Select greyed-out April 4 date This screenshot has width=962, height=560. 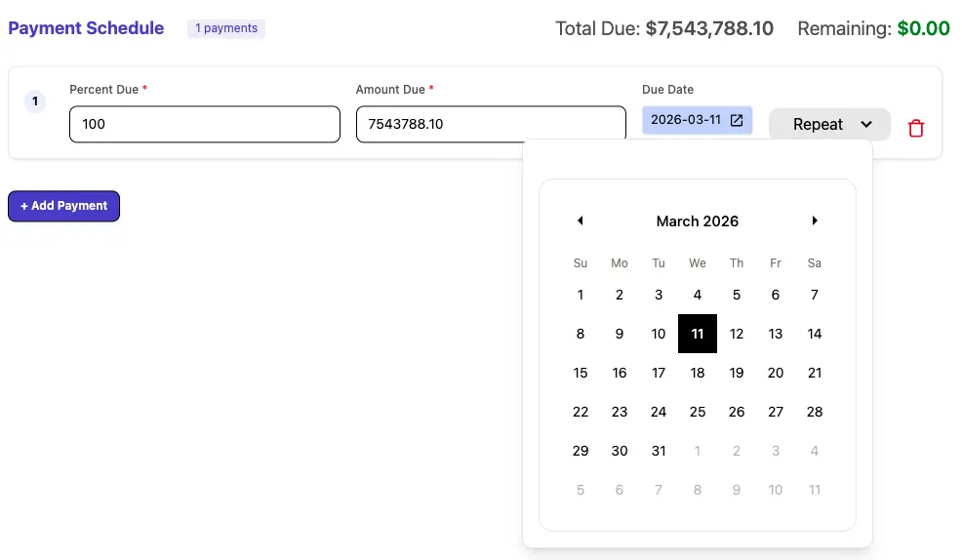pyautogui.click(x=815, y=451)
